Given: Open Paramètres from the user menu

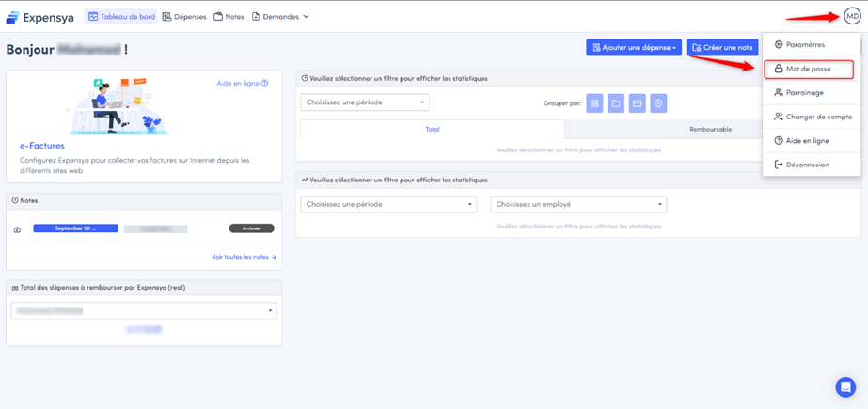Looking at the screenshot, I should [x=804, y=44].
